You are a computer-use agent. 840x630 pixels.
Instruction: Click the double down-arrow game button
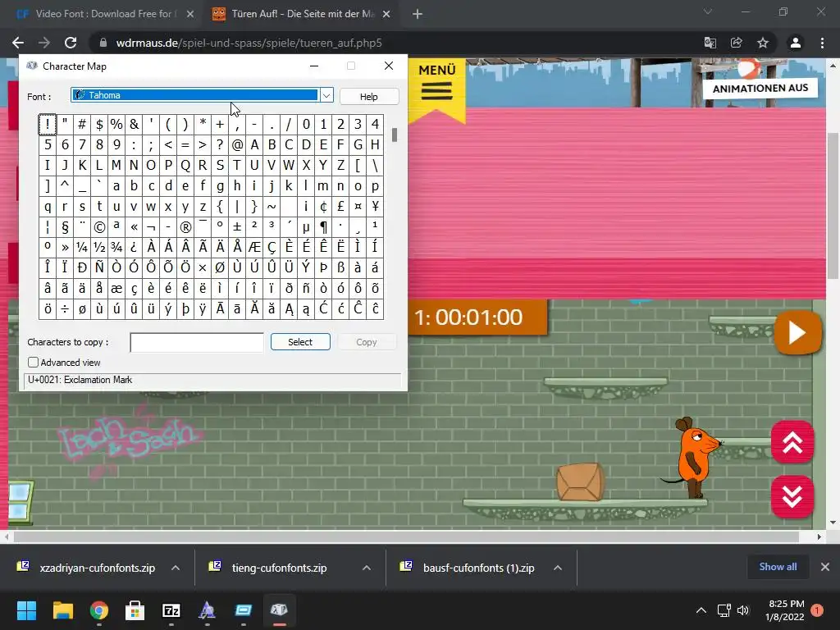pos(792,496)
